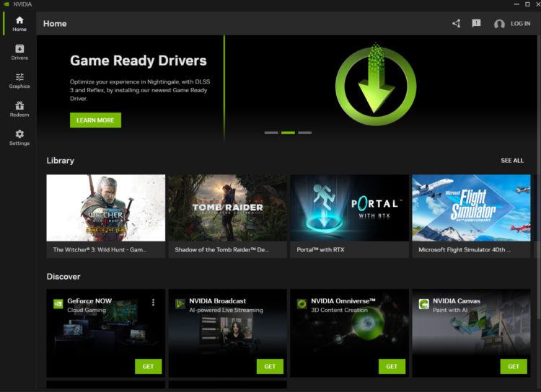The width and height of the screenshot is (541, 392).
Task: Click the NVIDIA Broadcast app icon
Action: (x=180, y=304)
